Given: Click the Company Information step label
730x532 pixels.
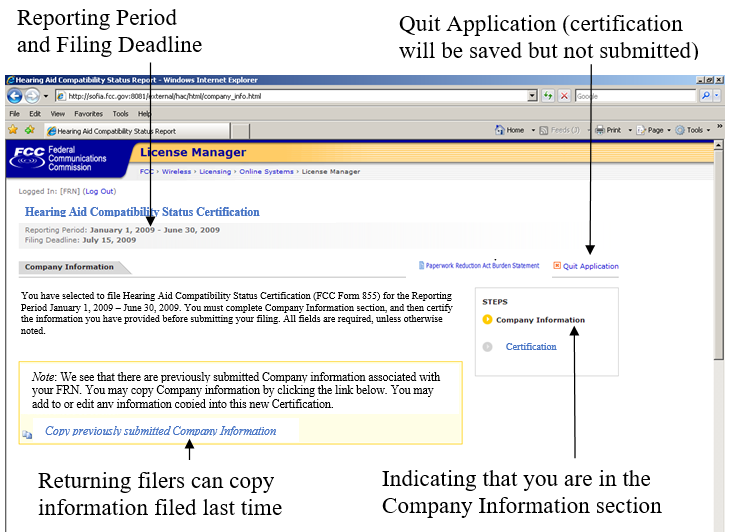Looking at the screenshot, I should click(x=540, y=320).
